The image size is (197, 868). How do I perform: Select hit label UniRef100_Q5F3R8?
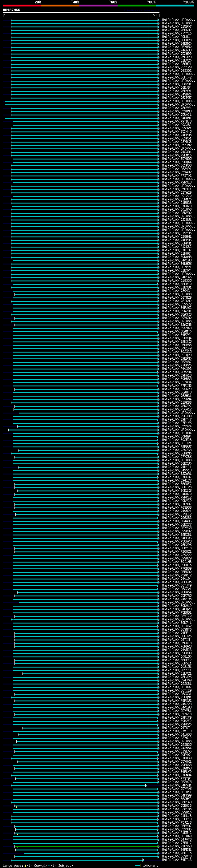(176, 57)
